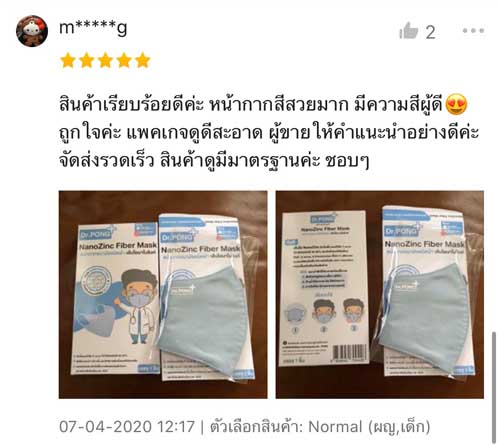Click the third rating star

pos(105,60)
